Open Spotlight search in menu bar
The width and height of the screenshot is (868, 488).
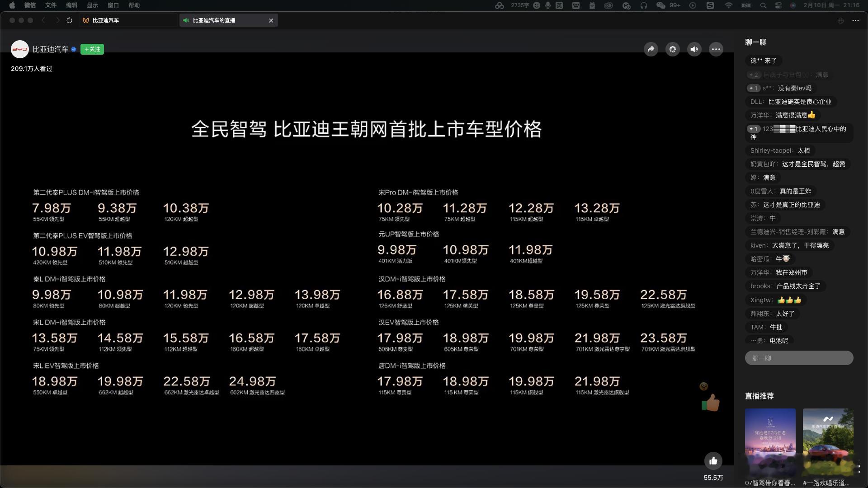click(763, 5)
